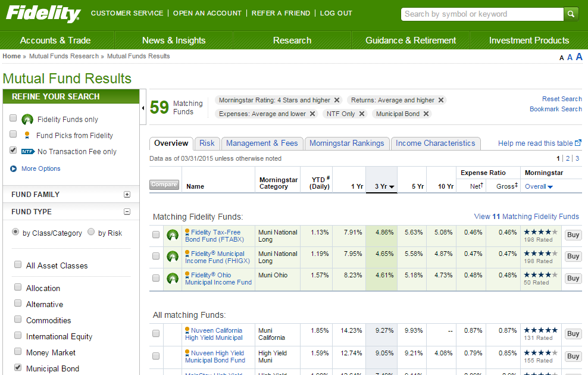Click the symbol or keyword search field
Viewport: 588px width, 375px height.
click(481, 14)
